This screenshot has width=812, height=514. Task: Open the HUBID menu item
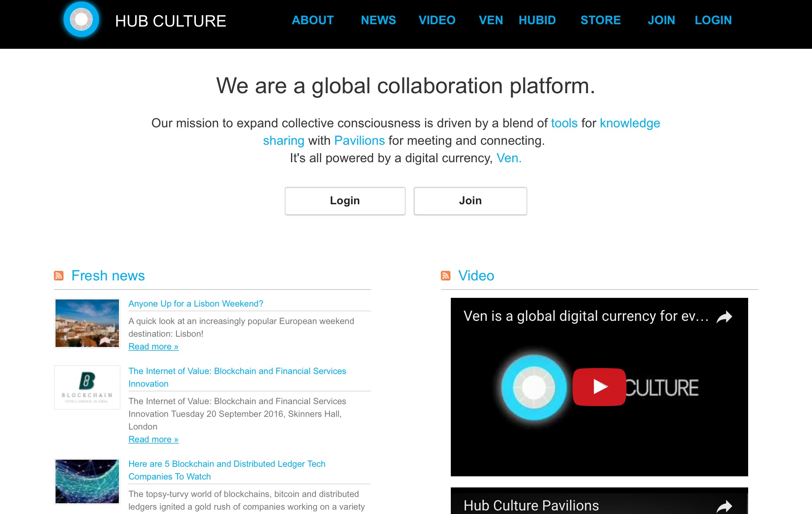[537, 20]
